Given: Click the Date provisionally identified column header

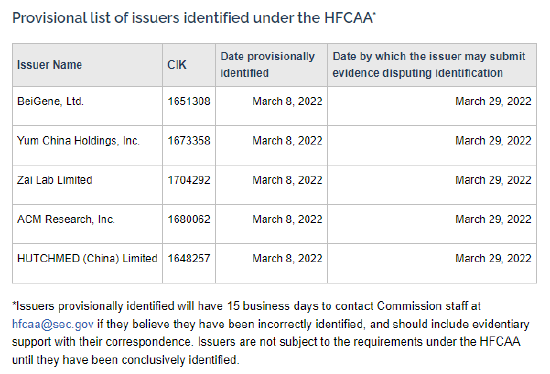Looking at the screenshot, I should tap(271, 65).
